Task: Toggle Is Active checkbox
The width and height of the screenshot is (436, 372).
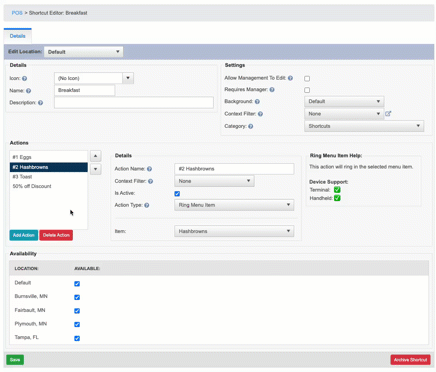Action: click(x=177, y=194)
